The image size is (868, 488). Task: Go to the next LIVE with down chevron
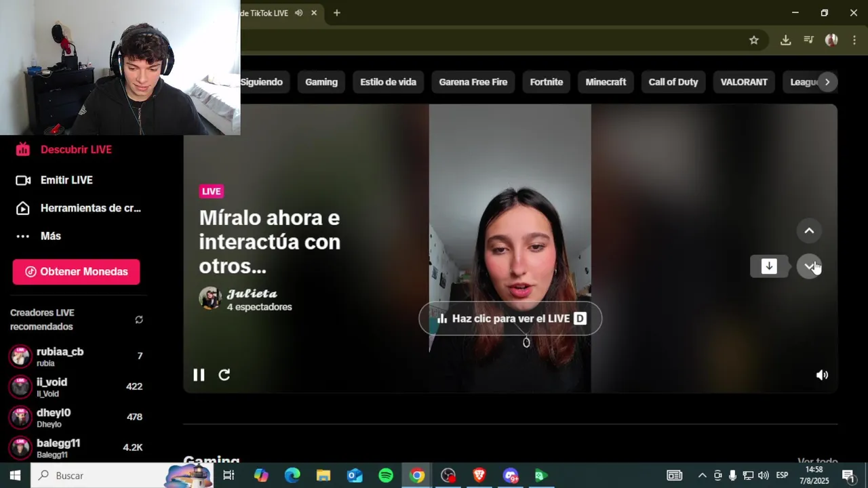pos(809,266)
